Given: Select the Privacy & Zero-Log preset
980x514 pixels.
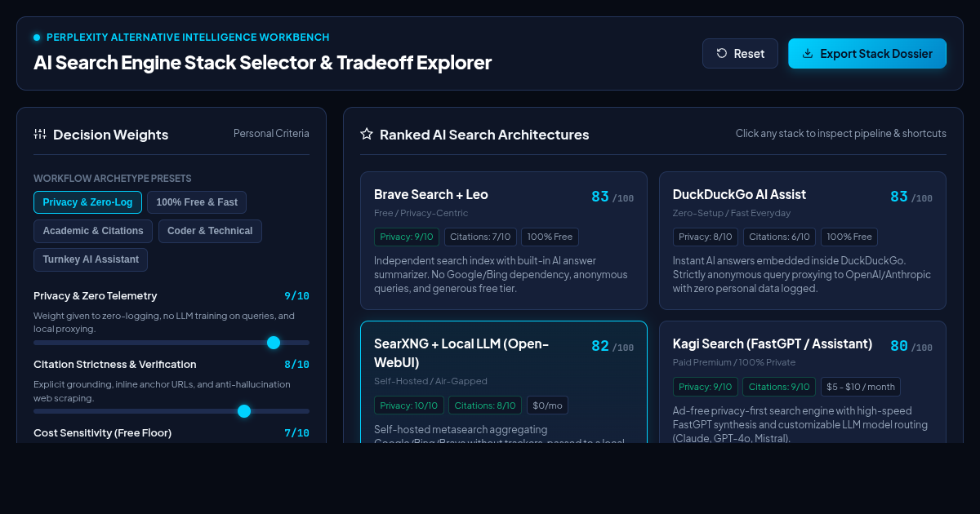Looking at the screenshot, I should coord(87,202).
